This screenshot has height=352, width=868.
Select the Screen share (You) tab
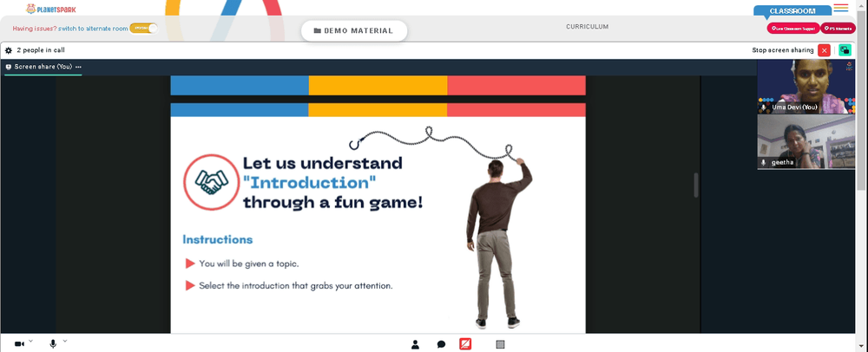click(43, 67)
